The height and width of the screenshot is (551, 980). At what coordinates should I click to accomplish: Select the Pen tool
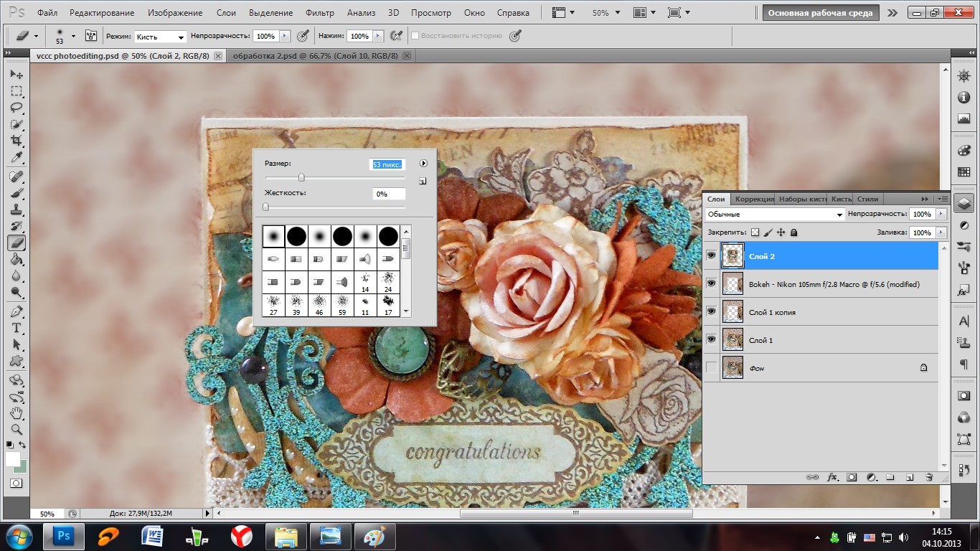pos(17,311)
